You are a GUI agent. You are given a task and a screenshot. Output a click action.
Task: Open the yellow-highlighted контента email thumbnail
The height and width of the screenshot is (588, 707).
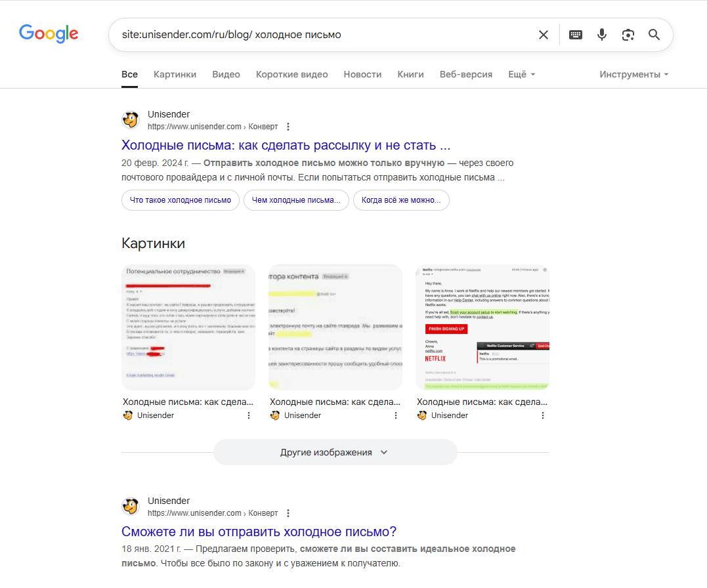(335, 327)
